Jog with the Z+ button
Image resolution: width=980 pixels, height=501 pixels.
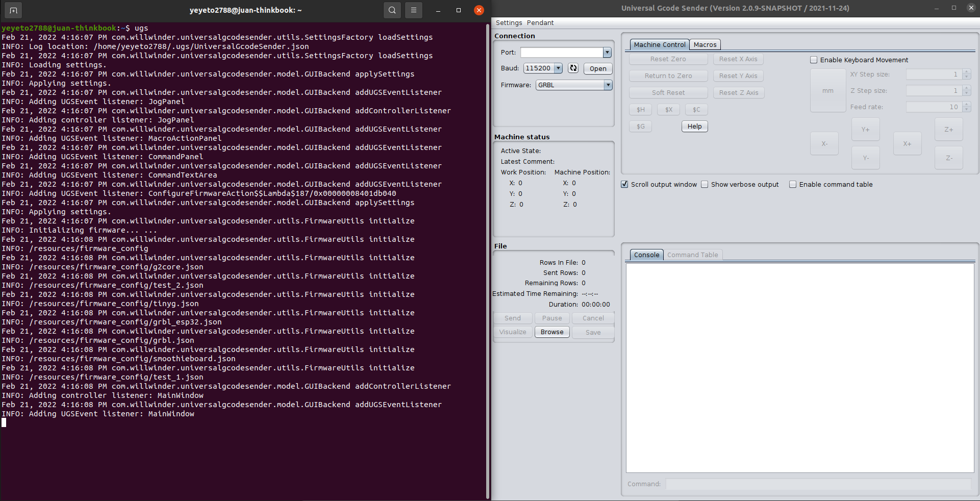pos(948,130)
